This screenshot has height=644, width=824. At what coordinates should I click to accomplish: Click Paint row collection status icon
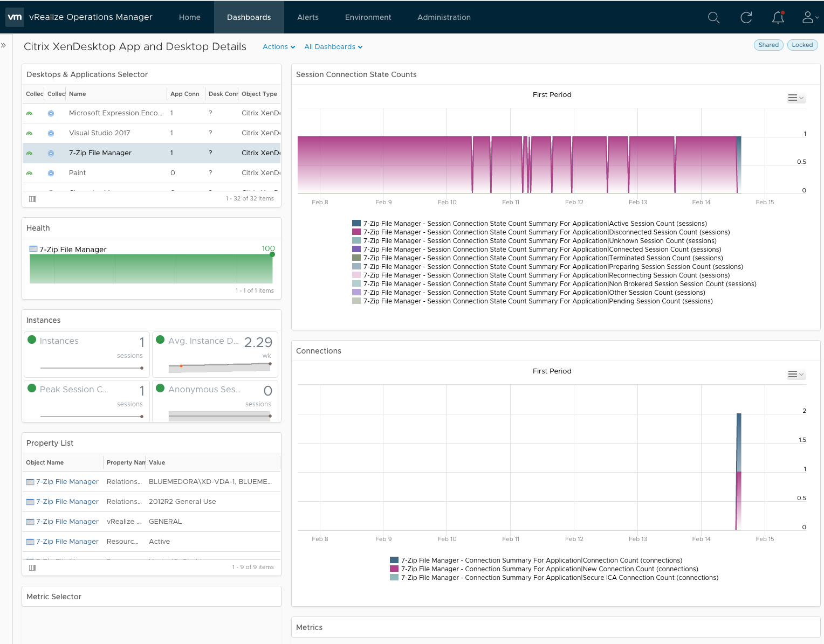(51, 173)
